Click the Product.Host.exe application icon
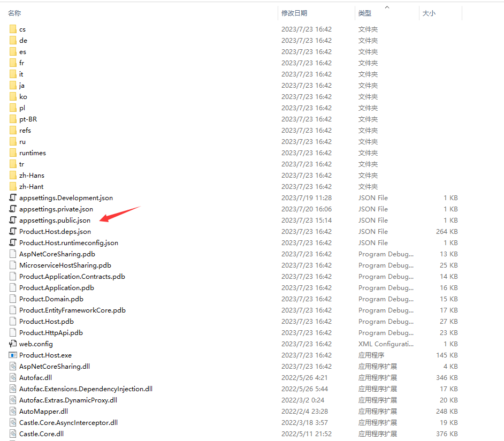The width and height of the screenshot is (504, 441). click(13, 355)
